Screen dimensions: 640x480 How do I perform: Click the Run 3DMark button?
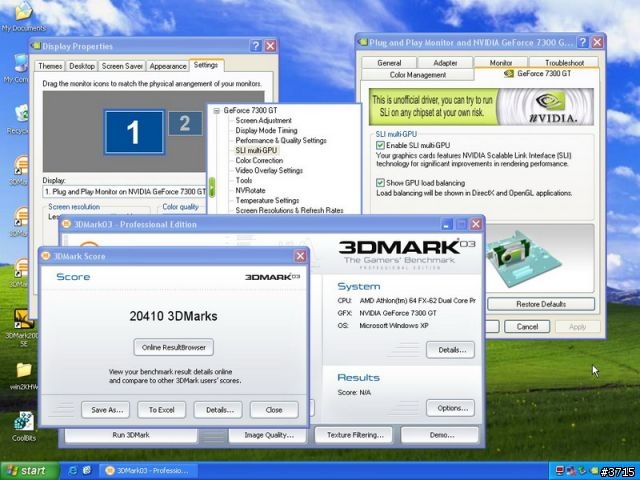[x=131, y=435]
